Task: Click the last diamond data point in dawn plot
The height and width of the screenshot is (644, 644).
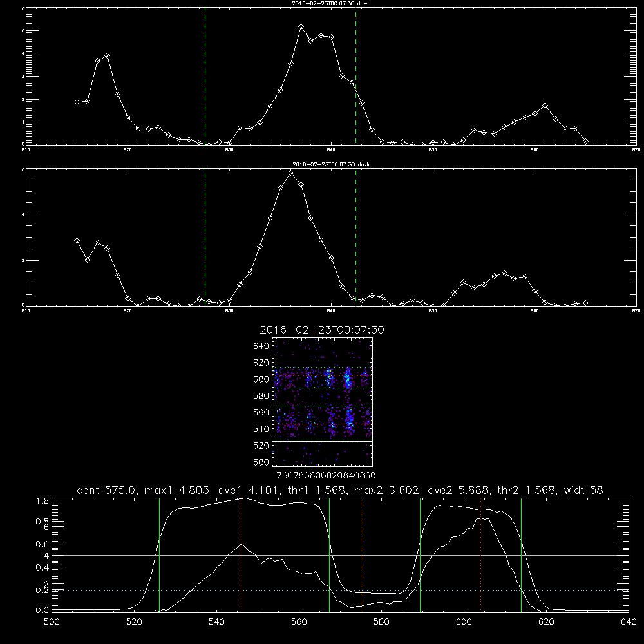Action: pos(585,141)
